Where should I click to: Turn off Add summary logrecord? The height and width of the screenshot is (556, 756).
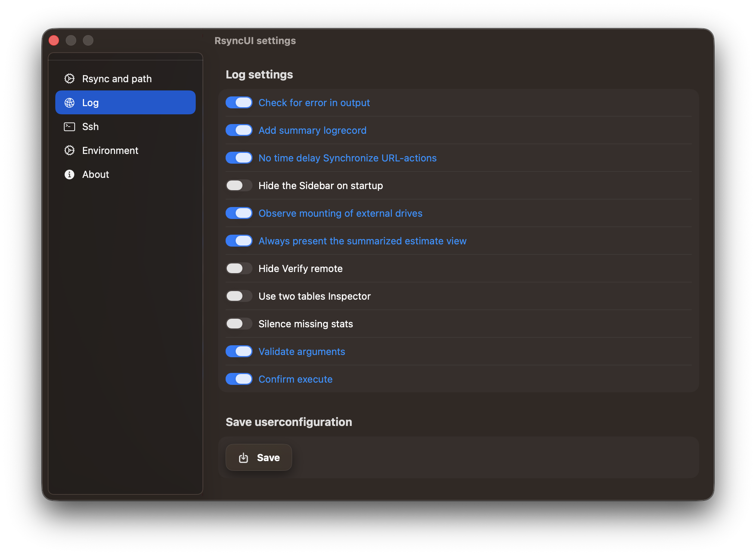(239, 130)
